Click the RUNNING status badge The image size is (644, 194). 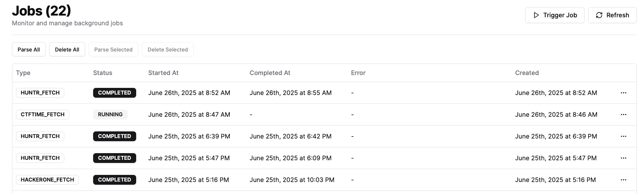110,115
